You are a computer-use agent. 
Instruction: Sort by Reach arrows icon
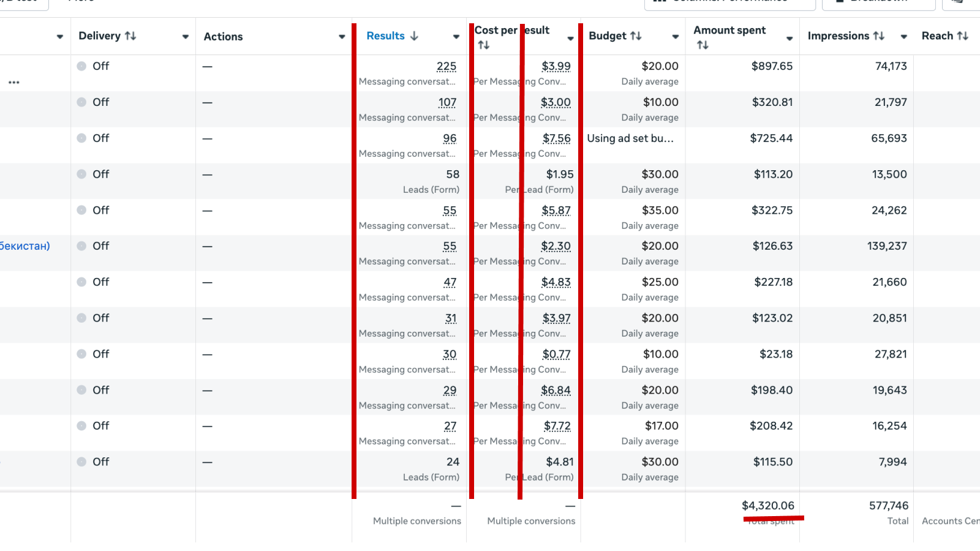[963, 36]
